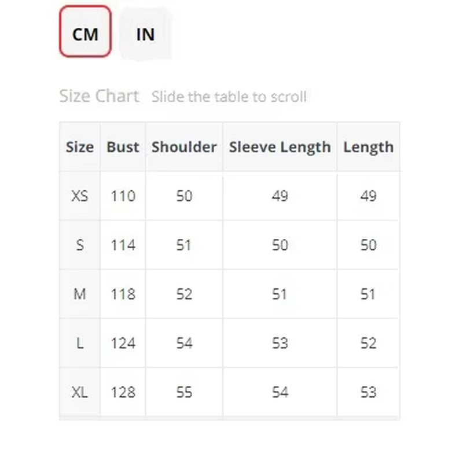
Task: Click the 'Slide the table to scroll' hint
Action: point(229,97)
